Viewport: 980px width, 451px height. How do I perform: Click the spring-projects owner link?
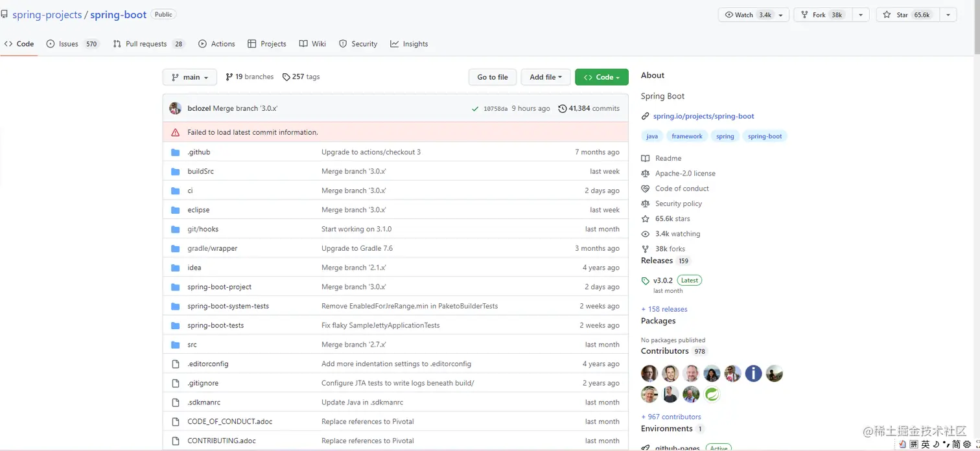pos(47,15)
